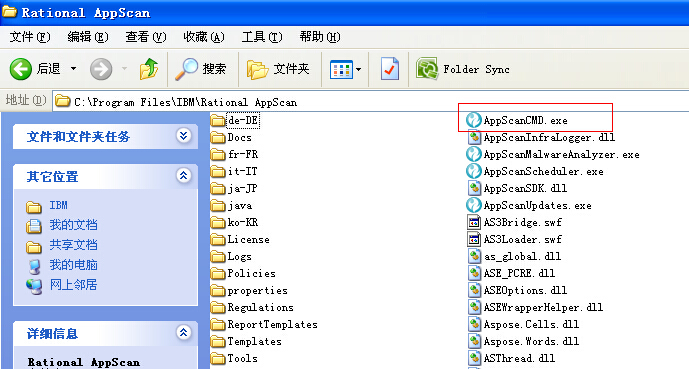Select the AS3Bridge.swf file
689x369 pixels.
tap(514, 222)
